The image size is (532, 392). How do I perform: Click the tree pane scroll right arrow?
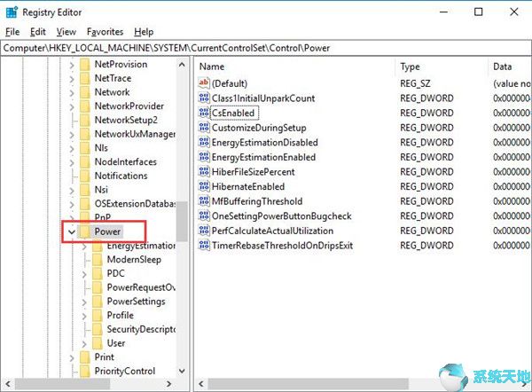click(x=169, y=384)
